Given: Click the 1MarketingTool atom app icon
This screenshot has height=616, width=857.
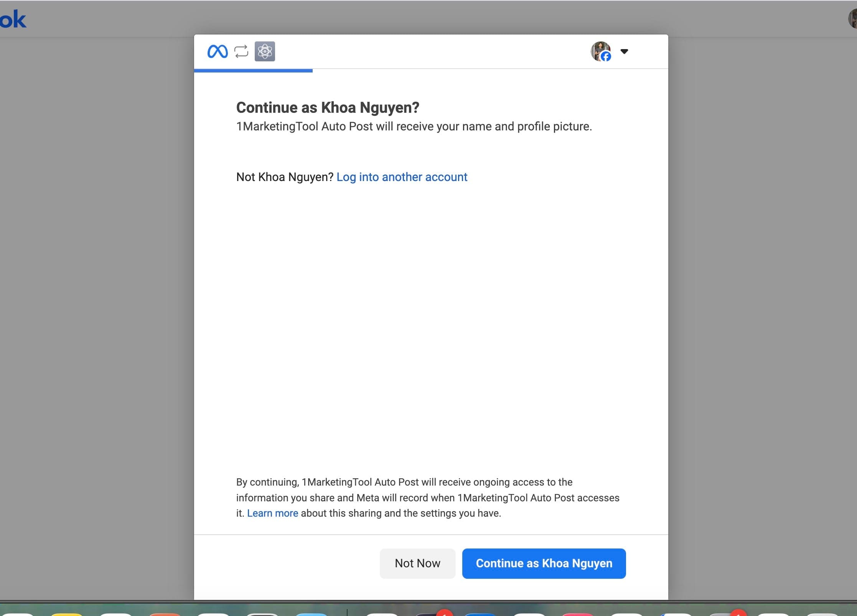Looking at the screenshot, I should click(x=265, y=51).
